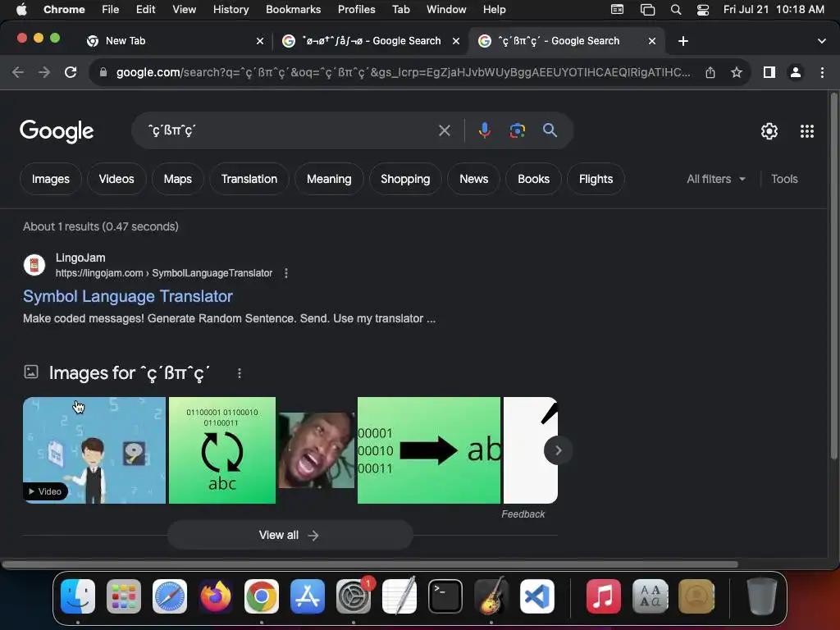This screenshot has width=840, height=630.
Task: Click the LingoJam site favicon
Action: pyautogui.click(x=34, y=265)
